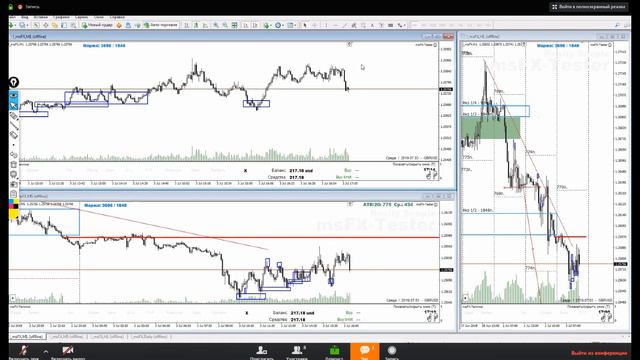This screenshot has height=360, width=640.
Task: Open the Сервис menu
Action: tap(82, 17)
